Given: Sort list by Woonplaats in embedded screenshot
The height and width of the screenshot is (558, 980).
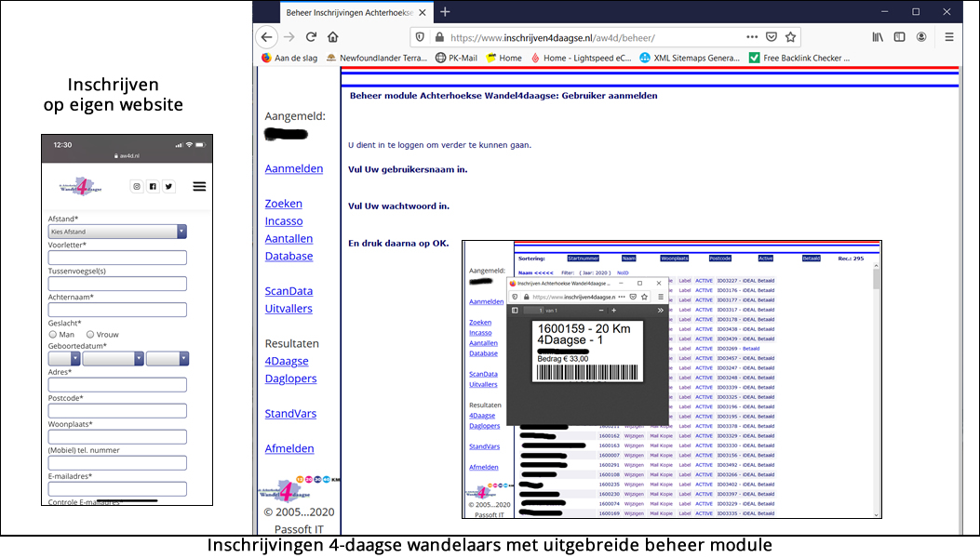Looking at the screenshot, I should [675, 258].
